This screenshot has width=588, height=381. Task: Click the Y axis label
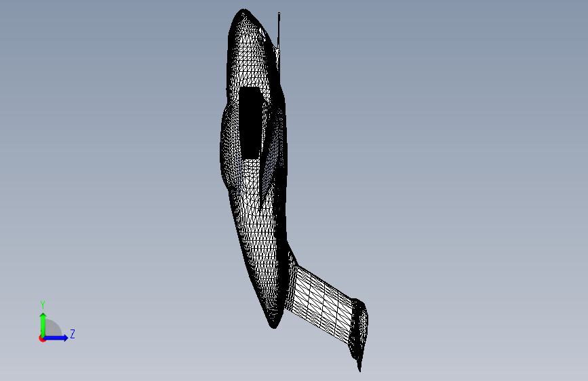43,305
